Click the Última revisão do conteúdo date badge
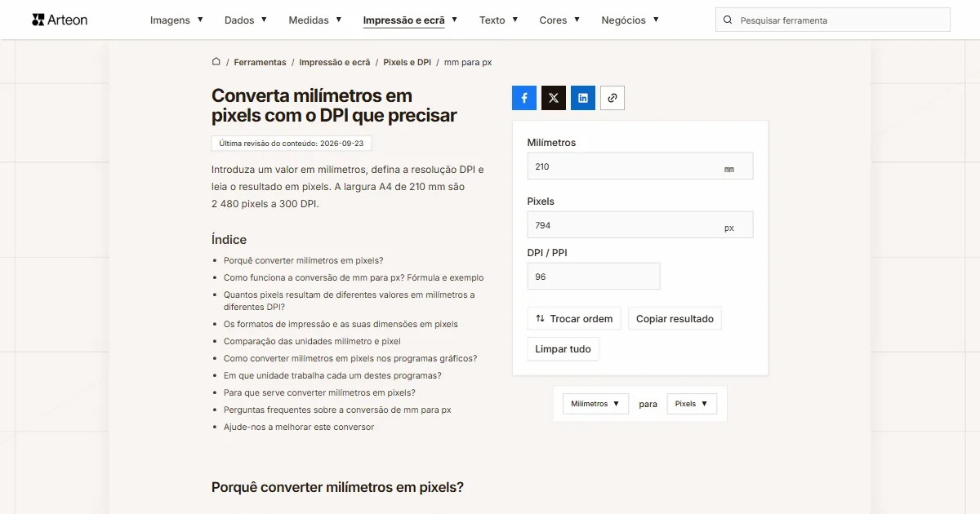980x514 pixels. point(292,143)
